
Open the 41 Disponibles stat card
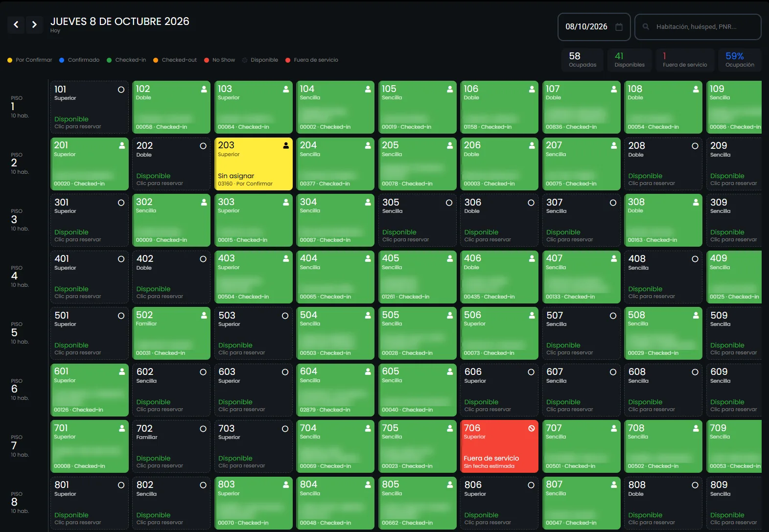630,60
